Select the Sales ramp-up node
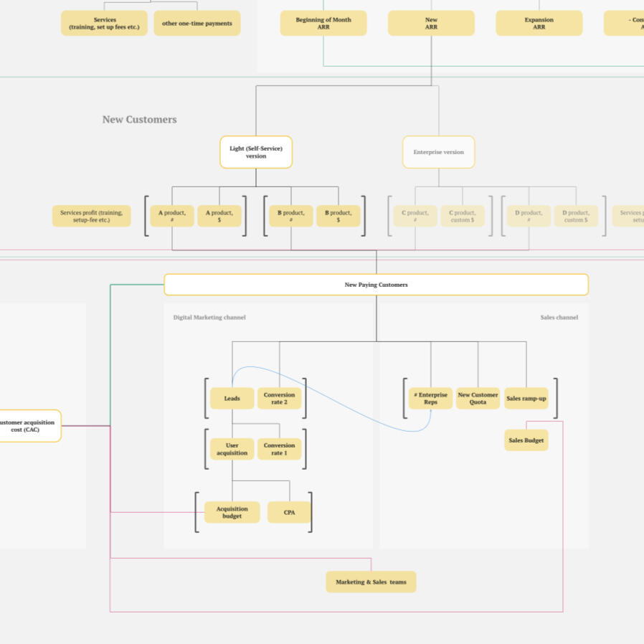The image size is (644, 644). pyautogui.click(x=526, y=398)
